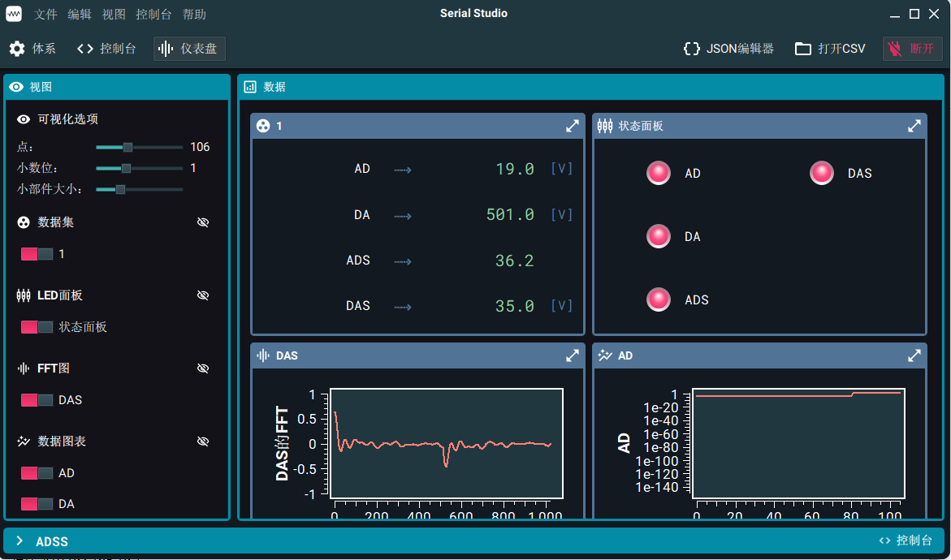Open the 体系 settings gear icon
The width and height of the screenshot is (951, 560).
click(x=17, y=48)
